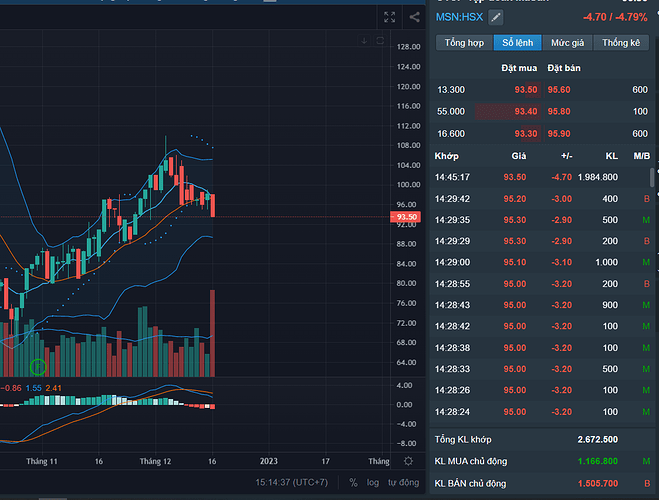Toggle log scale for chart
This screenshot has width=659, height=500.
click(x=373, y=482)
